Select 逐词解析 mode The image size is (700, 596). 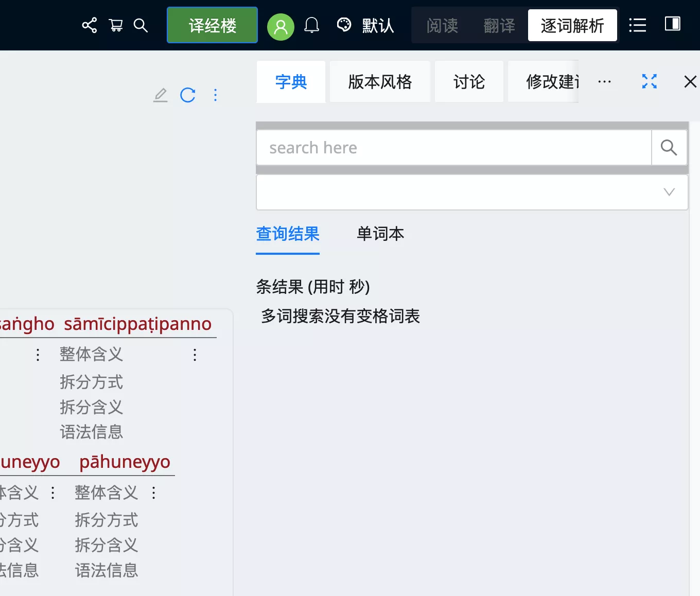point(572,25)
